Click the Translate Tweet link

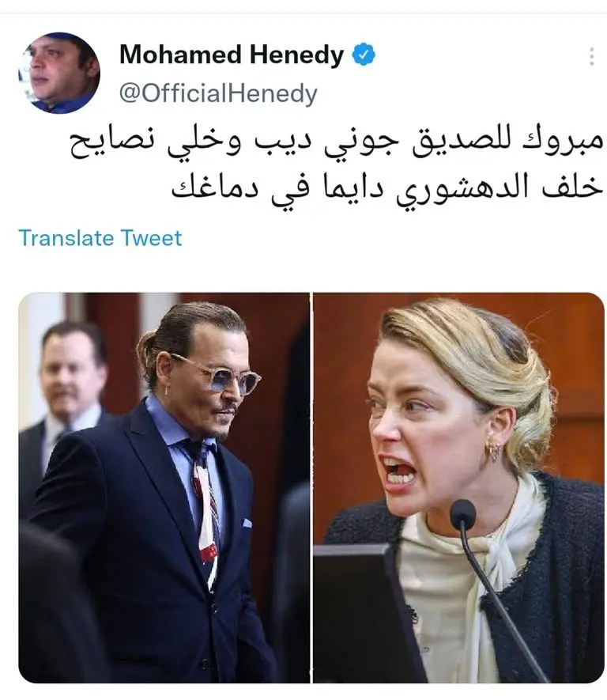tap(100, 238)
